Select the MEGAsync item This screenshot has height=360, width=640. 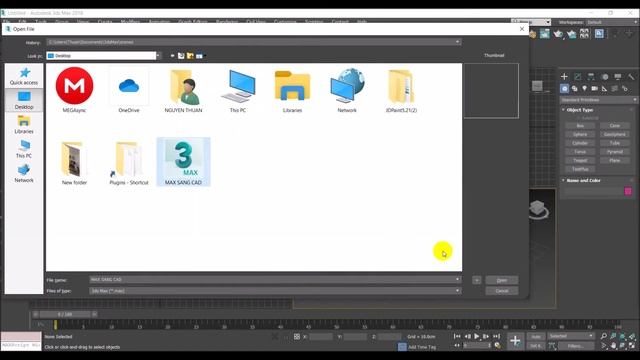(x=74, y=90)
